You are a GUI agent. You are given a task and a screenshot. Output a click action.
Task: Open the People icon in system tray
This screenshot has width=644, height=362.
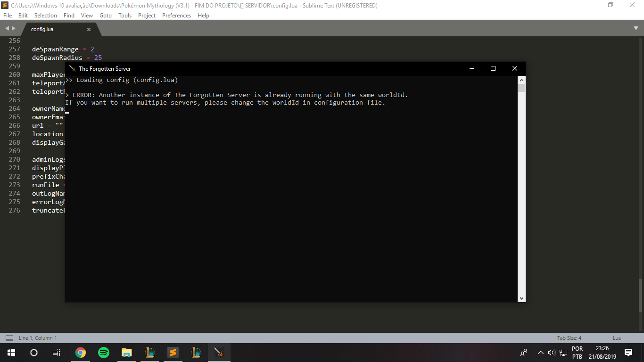coord(524,353)
